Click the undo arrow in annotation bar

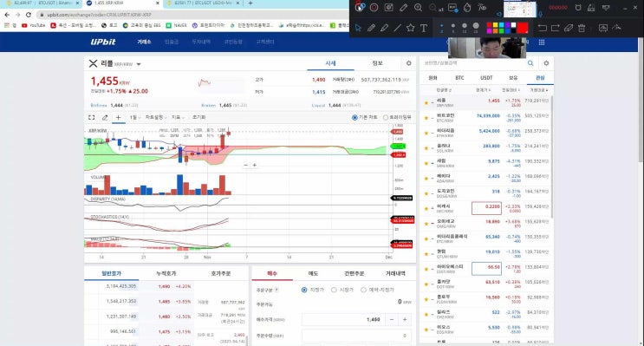542,28
